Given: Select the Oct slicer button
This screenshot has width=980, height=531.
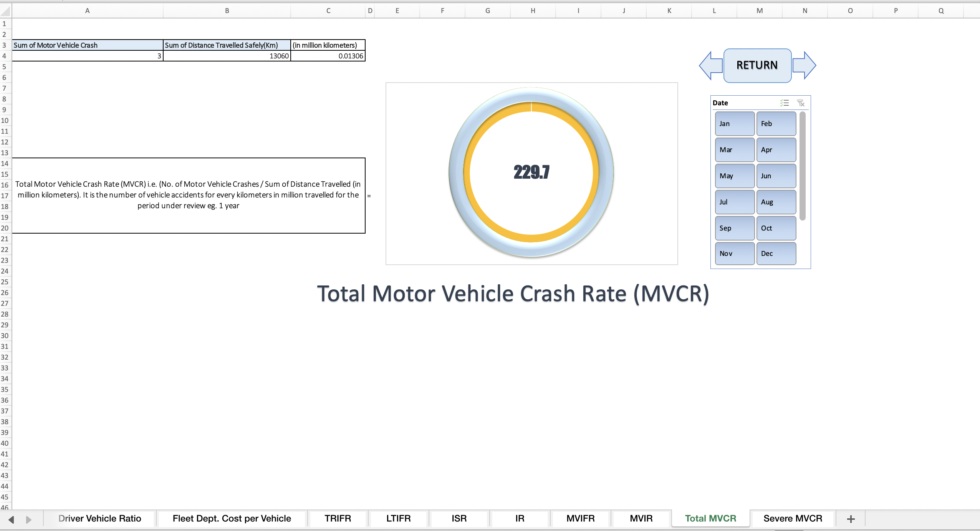Looking at the screenshot, I should [776, 228].
